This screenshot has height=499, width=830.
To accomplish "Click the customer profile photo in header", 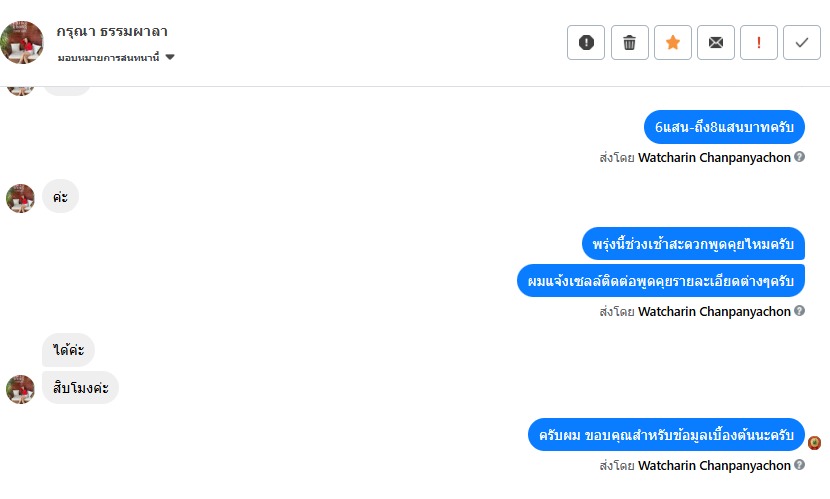I will (x=22, y=42).
